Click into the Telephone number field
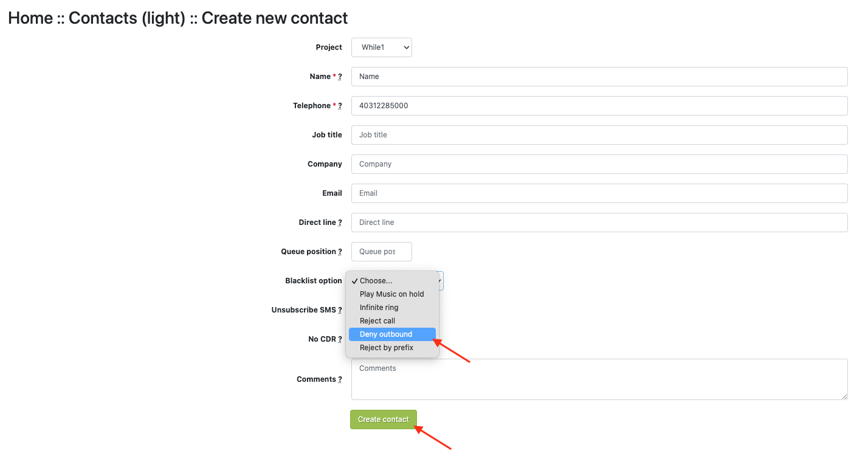The image size is (868, 459). point(599,106)
